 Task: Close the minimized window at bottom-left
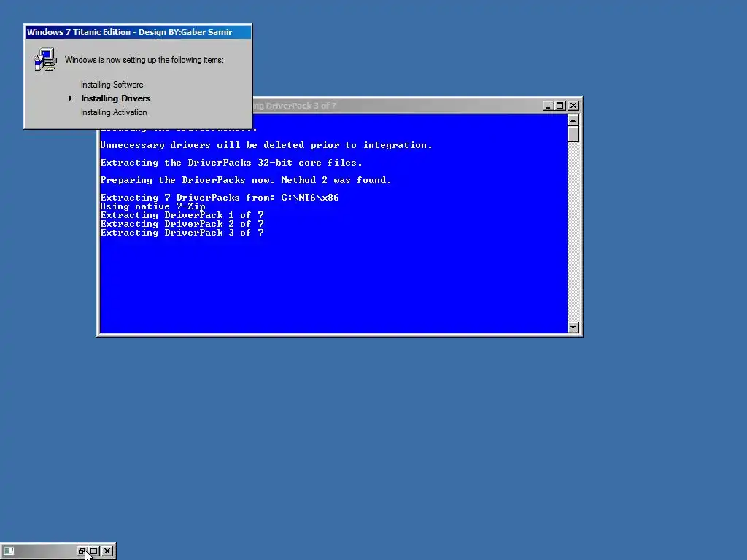click(x=108, y=551)
